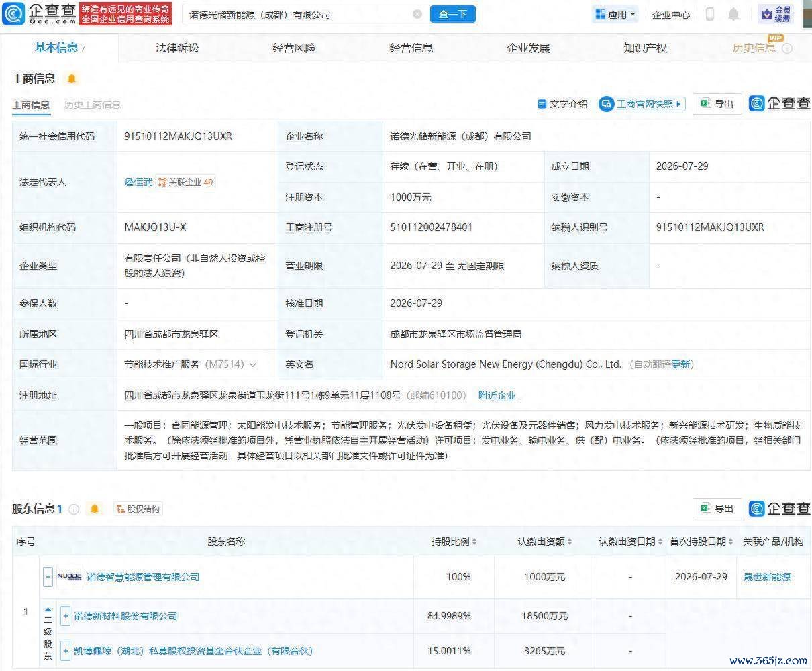The width and height of the screenshot is (812, 671).
Task: Switch to 经营风险 tab
Action: [x=294, y=48]
